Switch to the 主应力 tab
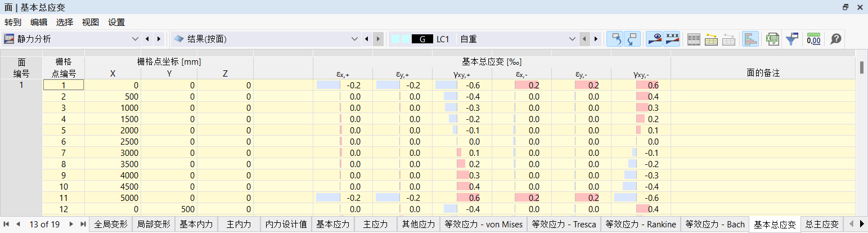Viewport: 868px width, 233px height. pos(376,224)
